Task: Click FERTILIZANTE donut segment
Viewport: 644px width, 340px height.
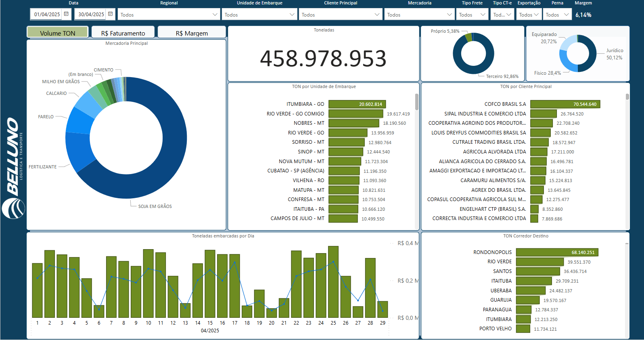Action: pos(77,151)
